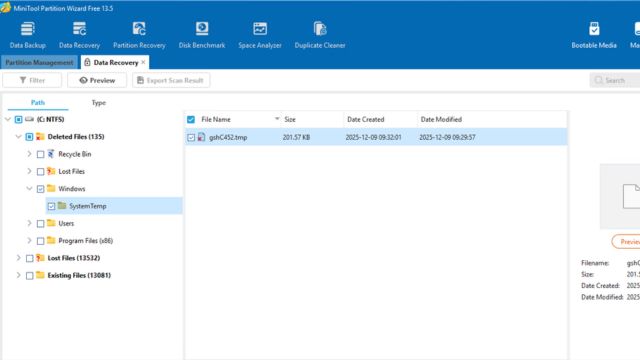
Task: Click the C: NTFS drive icon
Action: tap(29, 119)
